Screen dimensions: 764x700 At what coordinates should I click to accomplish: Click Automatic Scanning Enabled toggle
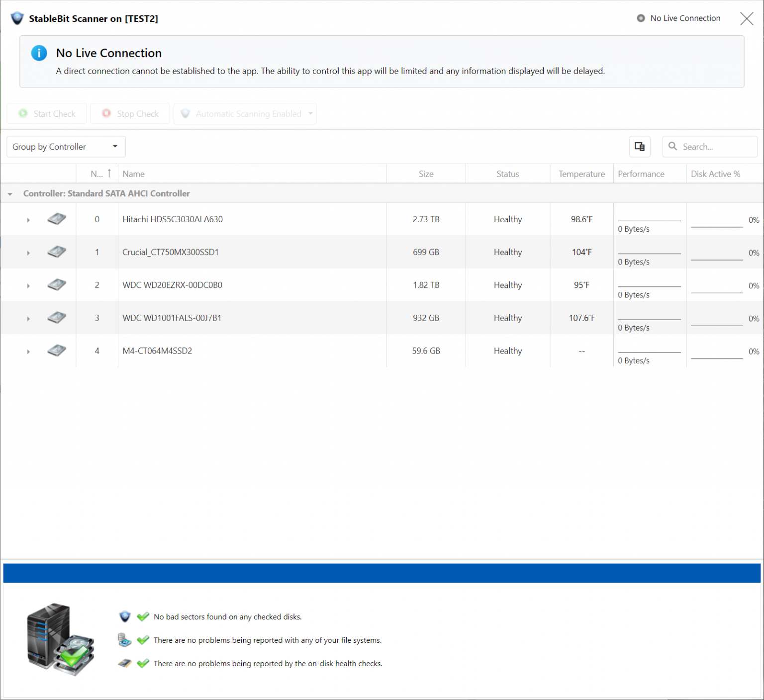tap(245, 113)
